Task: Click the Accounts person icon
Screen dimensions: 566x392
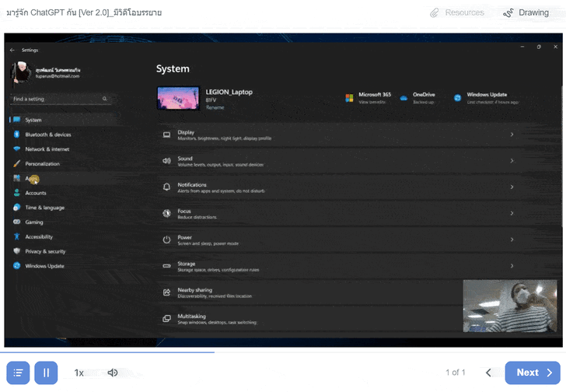Action: [16, 193]
